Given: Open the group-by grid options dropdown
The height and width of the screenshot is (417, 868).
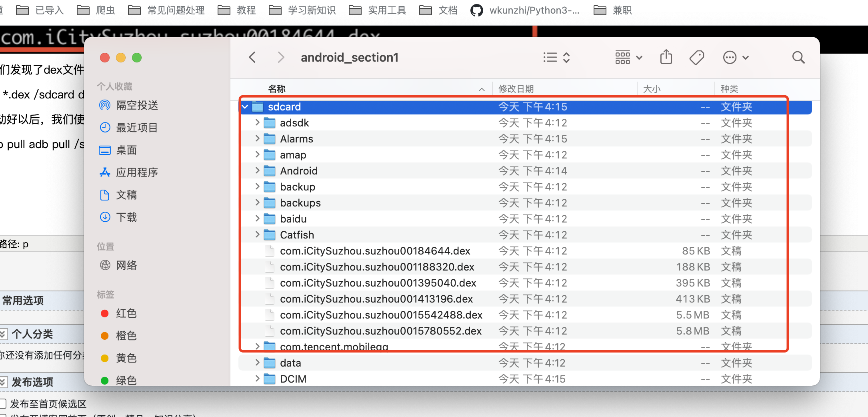Looking at the screenshot, I should coord(629,58).
